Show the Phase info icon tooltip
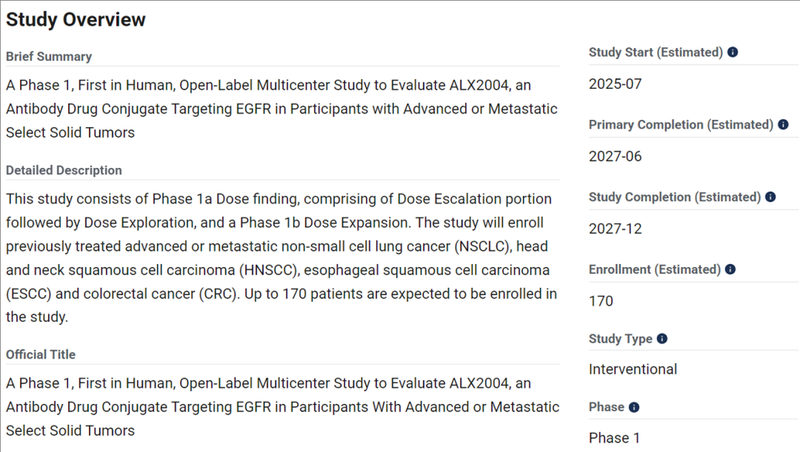This screenshot has height=452, width=800. (x=634, y=407)
